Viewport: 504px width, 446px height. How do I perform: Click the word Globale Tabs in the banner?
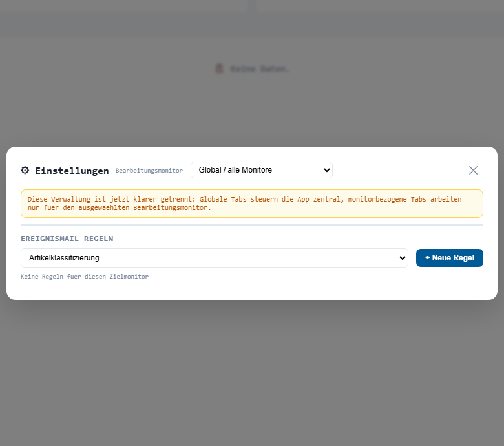tap(229, 199)
